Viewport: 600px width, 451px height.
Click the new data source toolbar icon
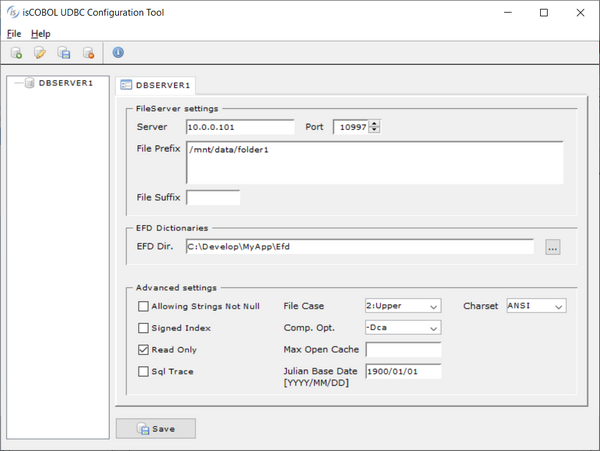16,53
